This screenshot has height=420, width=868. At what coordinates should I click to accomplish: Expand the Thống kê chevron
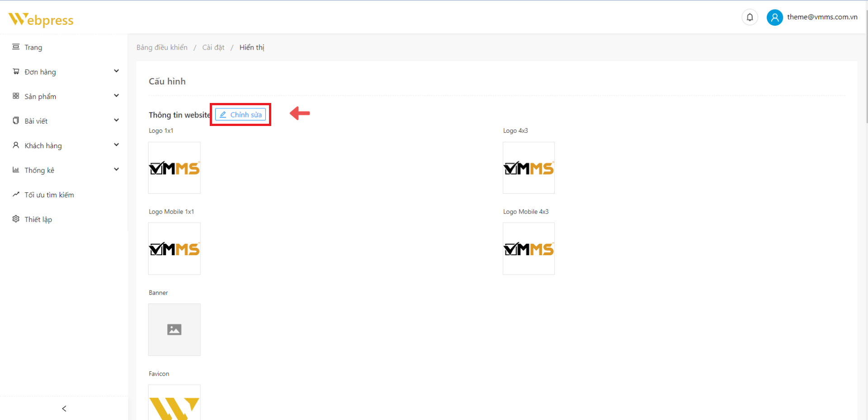pos(116,169)
